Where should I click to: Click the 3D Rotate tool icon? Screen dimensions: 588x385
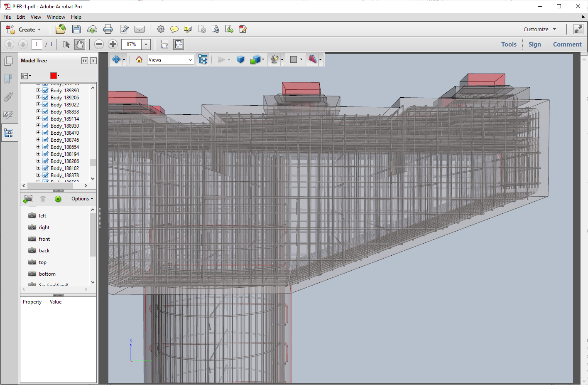click(x=116, y=60)
